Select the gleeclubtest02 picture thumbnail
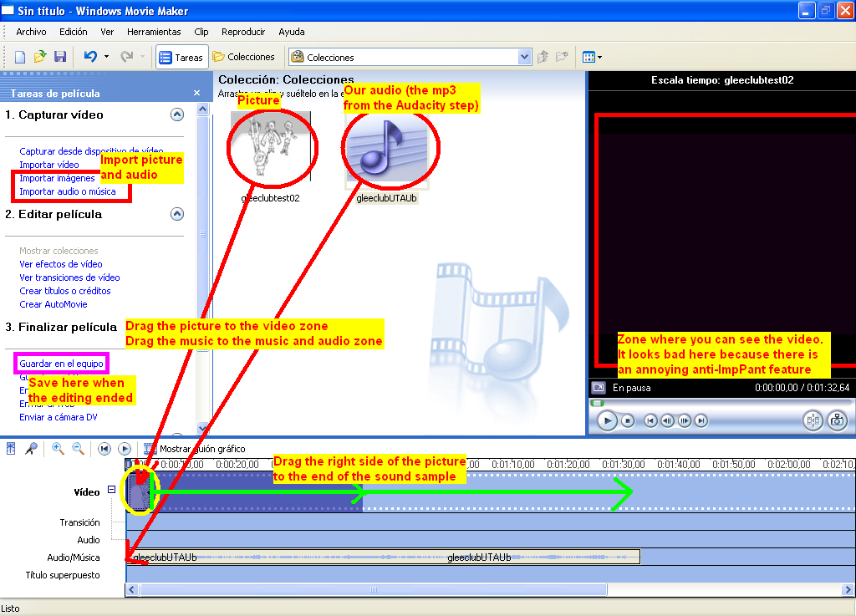 point(271,147)
